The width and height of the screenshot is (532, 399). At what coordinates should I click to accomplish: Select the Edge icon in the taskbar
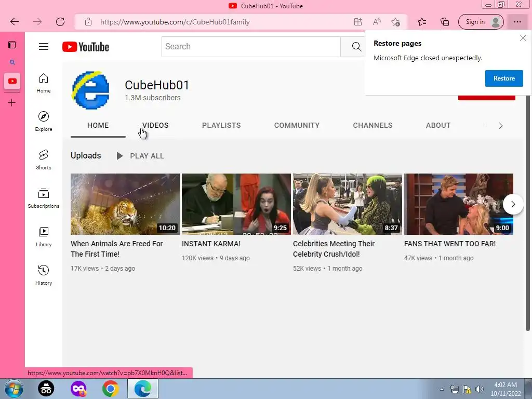pyautogui.click(x=142, y=389)
